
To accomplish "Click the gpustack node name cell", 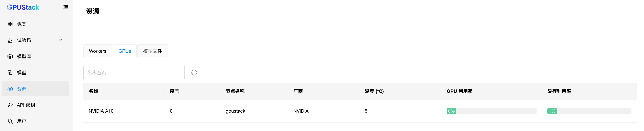I will pyautogui.click(x=235, y=111).
